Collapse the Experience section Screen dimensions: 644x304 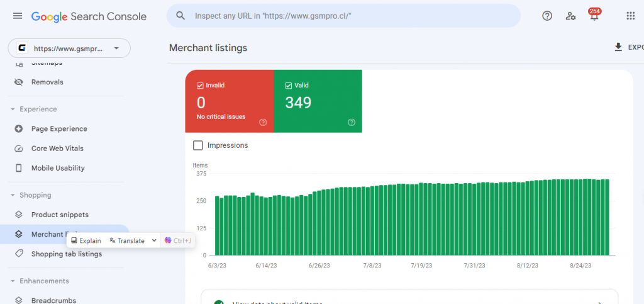13,110
